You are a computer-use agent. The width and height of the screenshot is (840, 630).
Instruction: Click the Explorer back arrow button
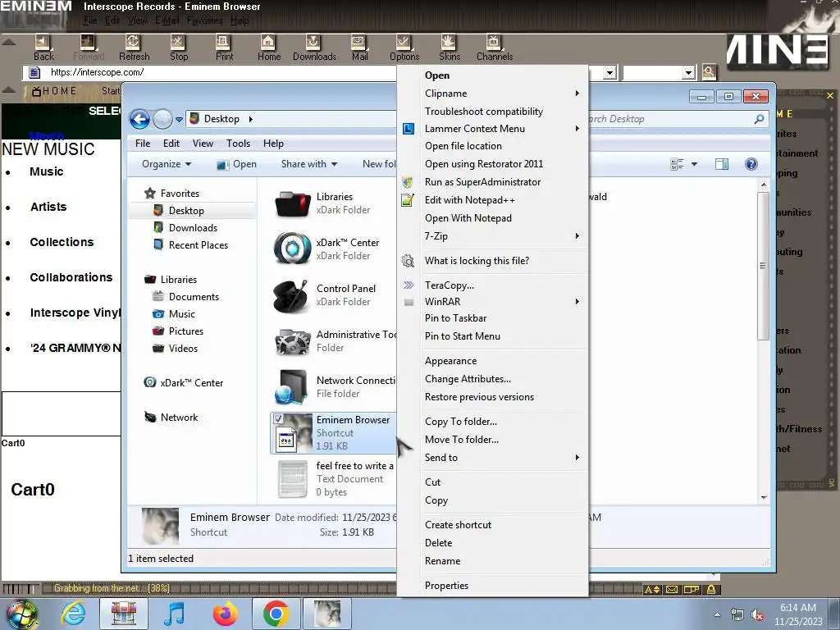pos(139,119)
